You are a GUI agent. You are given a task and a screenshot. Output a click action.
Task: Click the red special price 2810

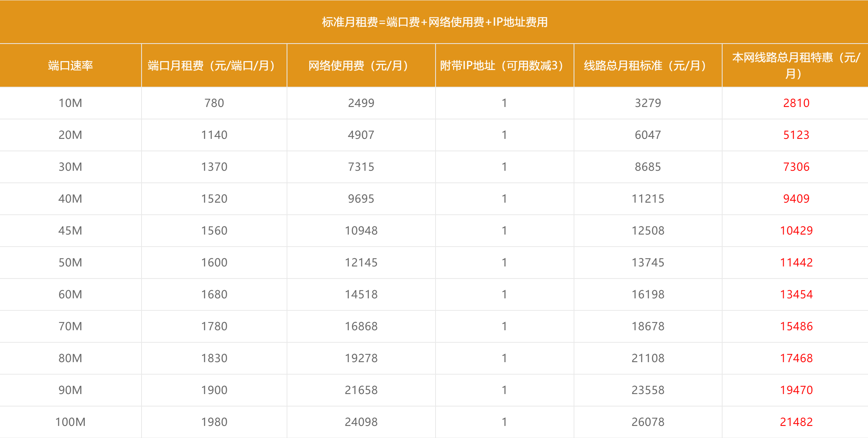[x=796, y=103]
